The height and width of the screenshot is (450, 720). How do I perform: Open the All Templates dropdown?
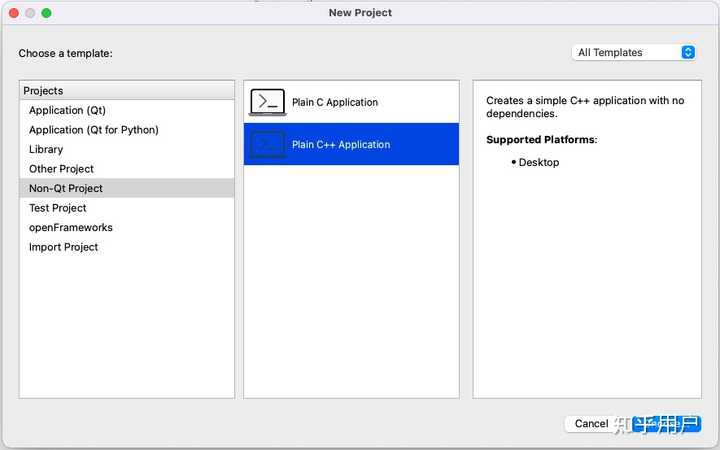pyautogui.click(x=634, y=52)
